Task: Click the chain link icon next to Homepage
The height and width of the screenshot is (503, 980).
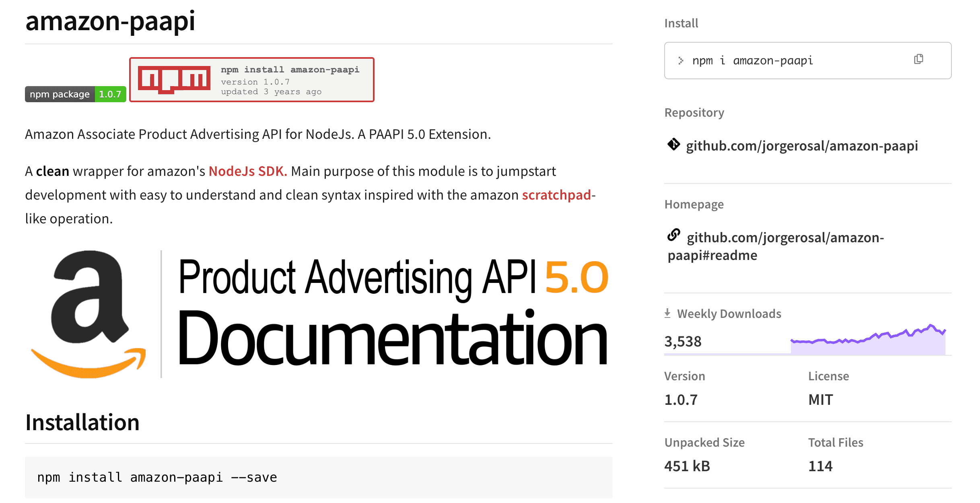Action: click(x=673, y=237)
